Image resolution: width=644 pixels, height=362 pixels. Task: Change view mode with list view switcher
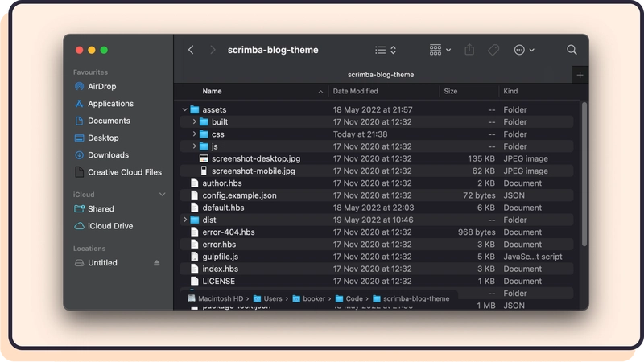tap(386, 50)
